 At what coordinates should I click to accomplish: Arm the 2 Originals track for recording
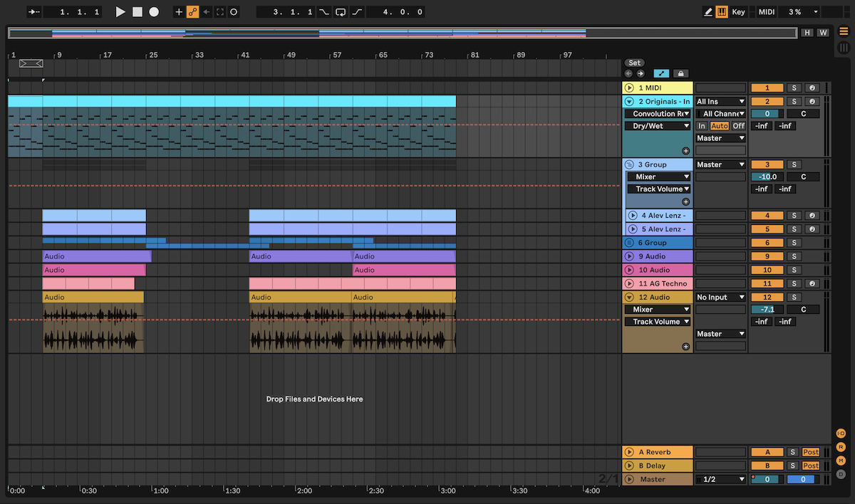(x=812, y=102)
